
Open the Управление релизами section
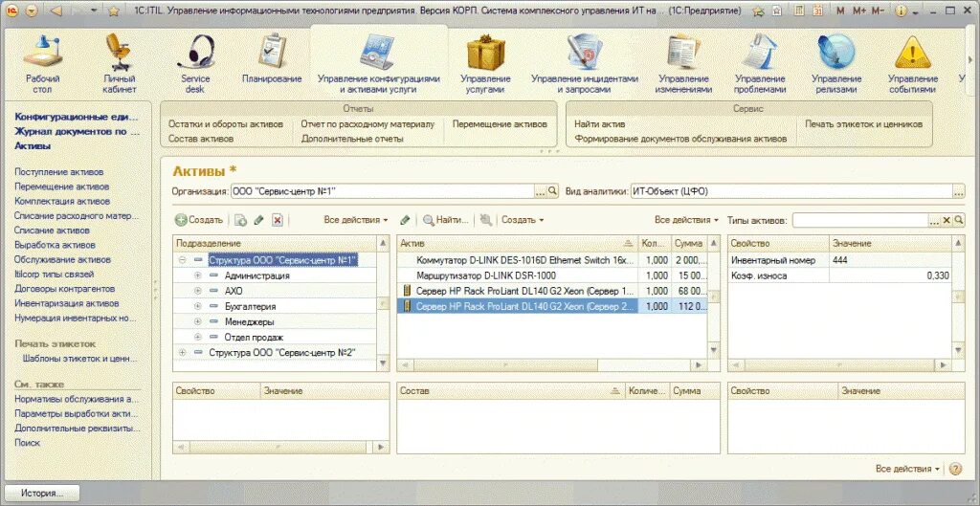pyautogui.click(x=836, y=64)
